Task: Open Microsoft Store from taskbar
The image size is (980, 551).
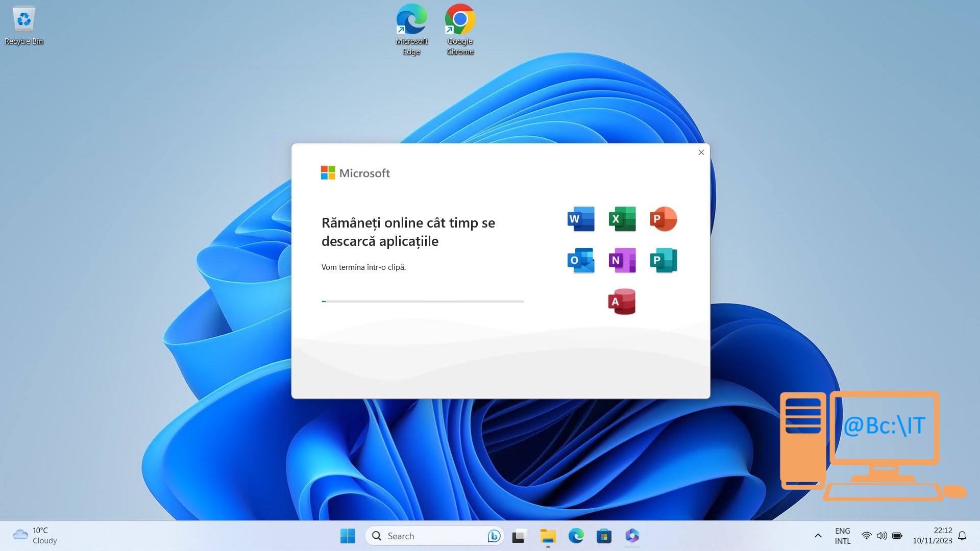Action: point(604,536)
